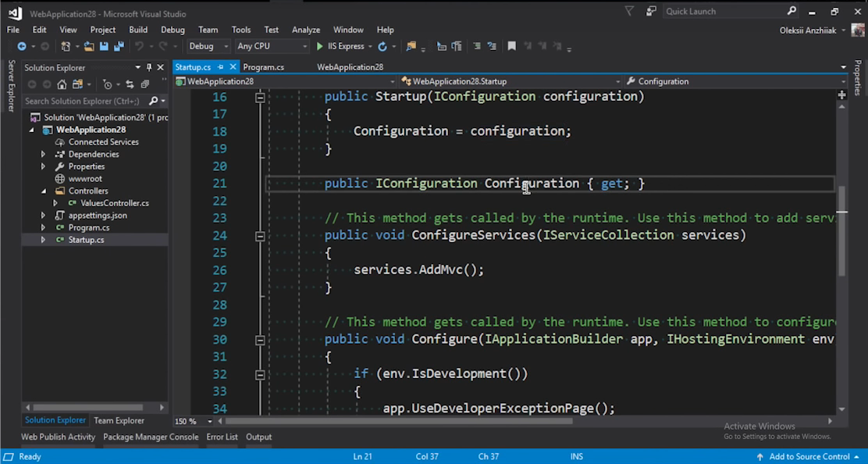This screenshot has height=464, width=868.
Task: Save the current file with Save icon
Action: (104, 47)
